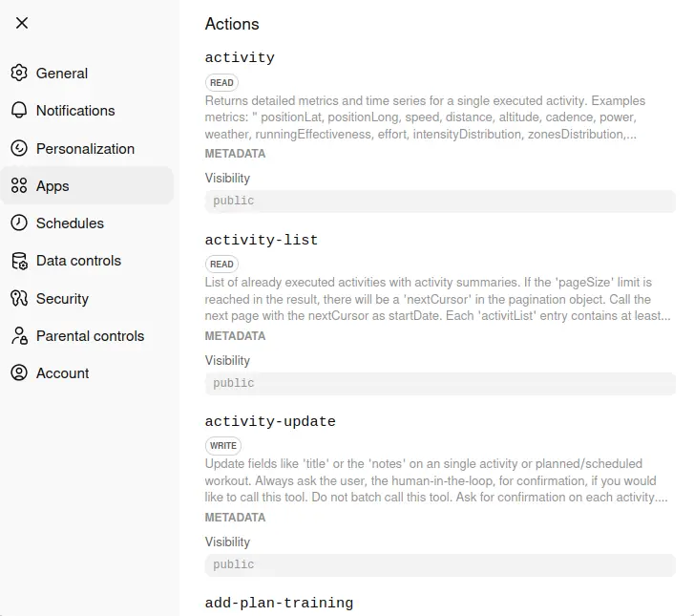Click the Schedules clock icon

tap(19, 223)
